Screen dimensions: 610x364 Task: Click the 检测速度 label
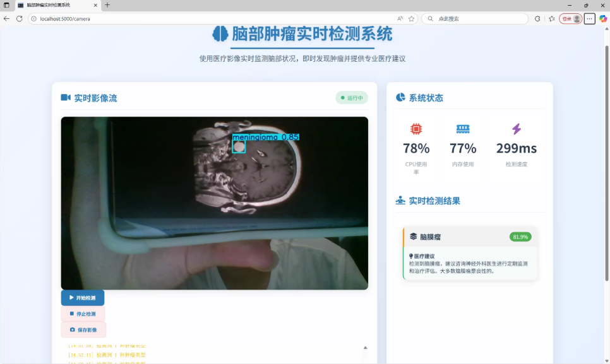point(517,164)
